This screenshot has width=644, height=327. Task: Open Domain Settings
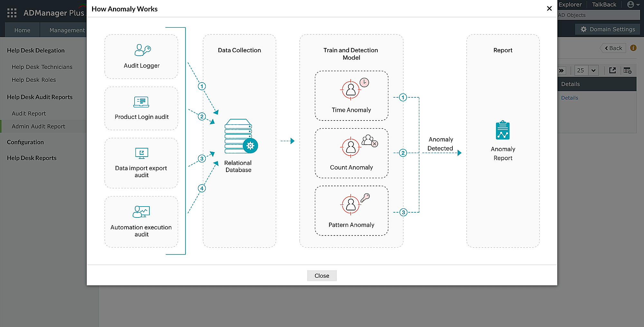pos(607,29)
